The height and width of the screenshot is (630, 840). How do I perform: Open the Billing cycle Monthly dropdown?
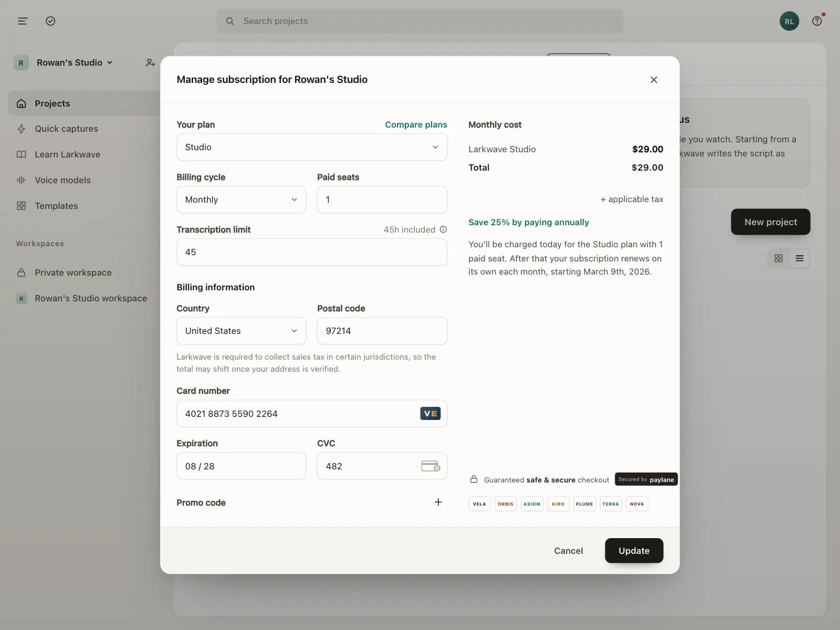(x=241, y=199)
